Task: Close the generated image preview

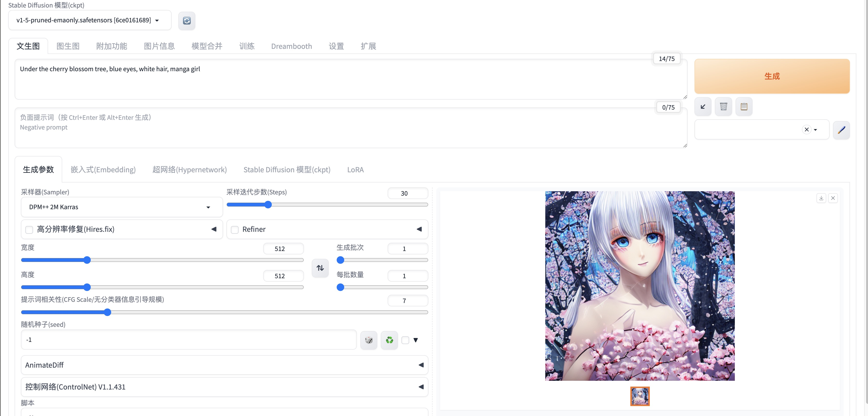Action: [x=833, y=198]
